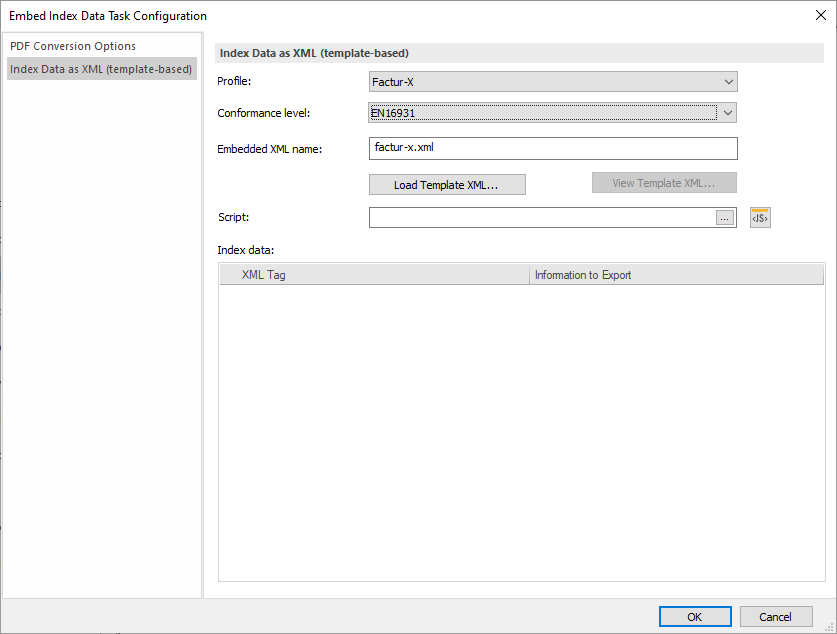The width and height of the screenshot is (837, 634).
Task: Dismiss the dialog with Cancel
Action: [776, 616]
